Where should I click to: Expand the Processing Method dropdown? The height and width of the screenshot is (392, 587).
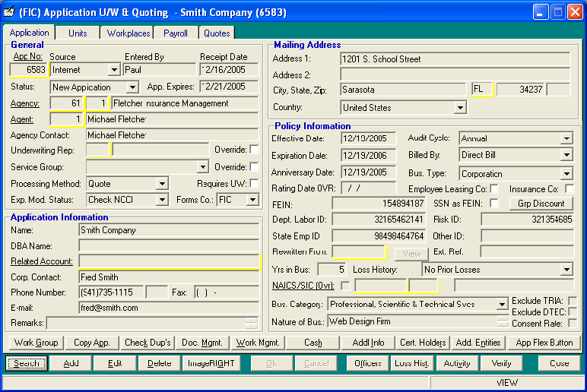pos(162,184)
